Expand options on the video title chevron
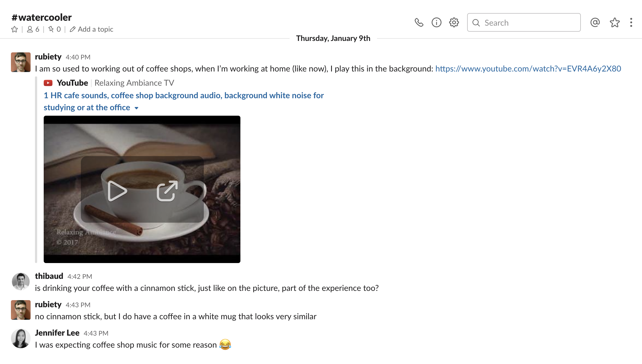The height and width of the screenshot is (364, 642). pyautogui.click(x=137, y=108)
